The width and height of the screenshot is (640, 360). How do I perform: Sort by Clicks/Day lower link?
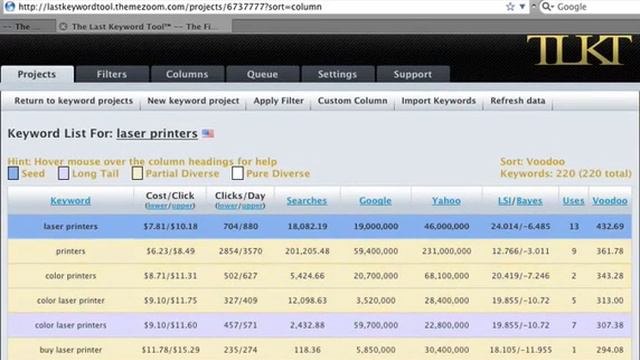tap(227, 206)
